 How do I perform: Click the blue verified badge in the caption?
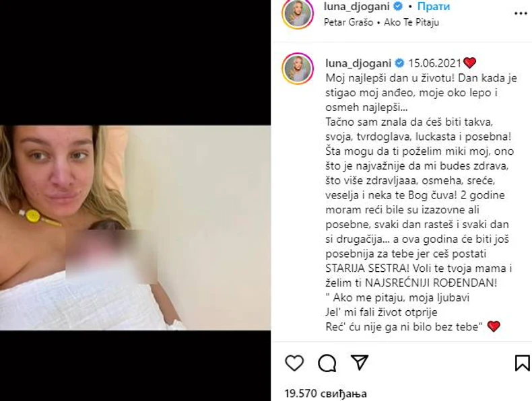tap(399, 63)
